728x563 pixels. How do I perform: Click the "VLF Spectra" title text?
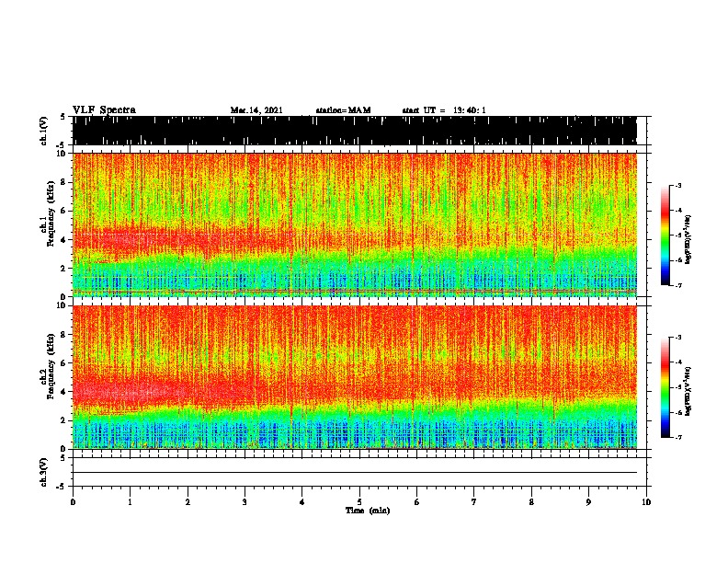[104, 110]
